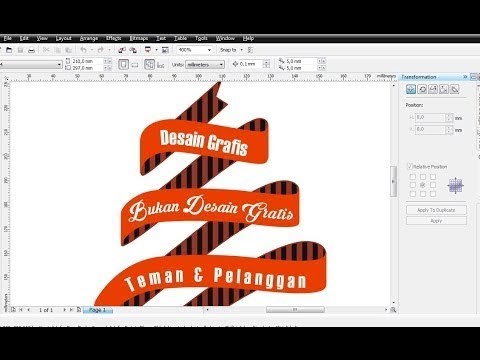Click the Cut scissors icon

coord(46,50)
